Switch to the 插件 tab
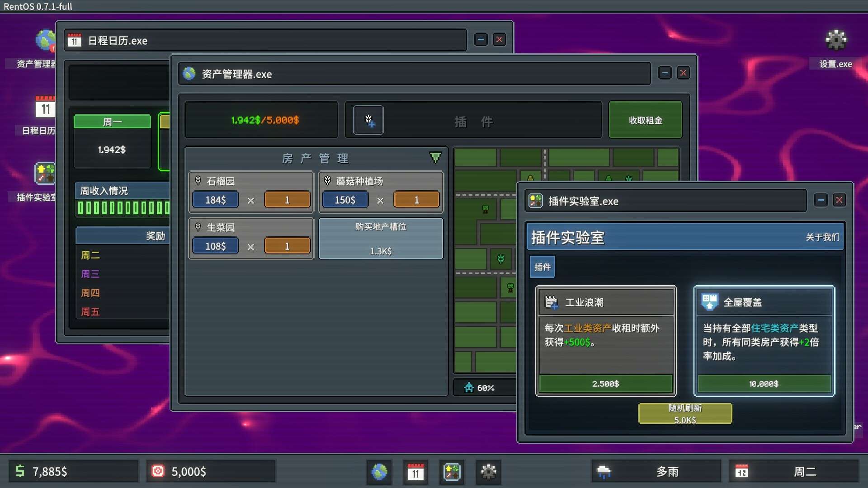 pyautogui.click(x=542, y=267)
